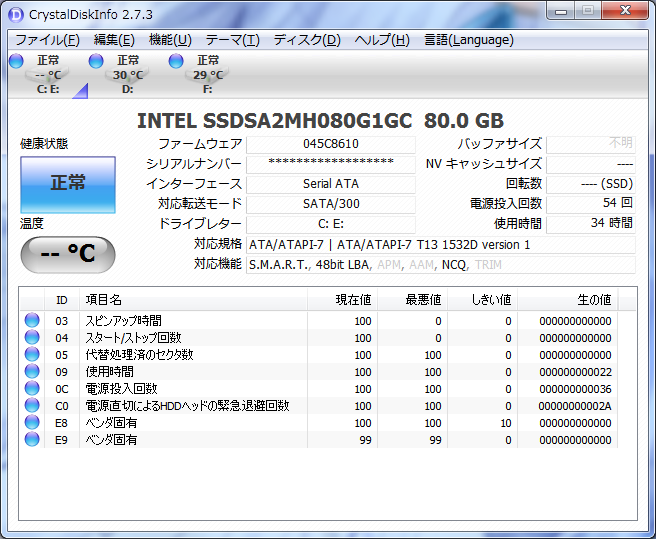Click status orb for attribute 0C row
656x539 pixels.
32,388
